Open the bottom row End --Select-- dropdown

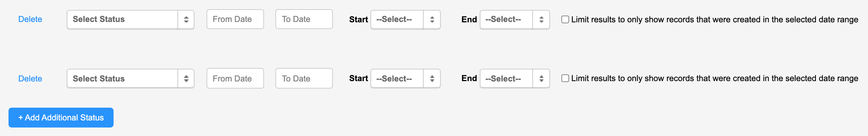pyautogui.click(x=515, y=78)
